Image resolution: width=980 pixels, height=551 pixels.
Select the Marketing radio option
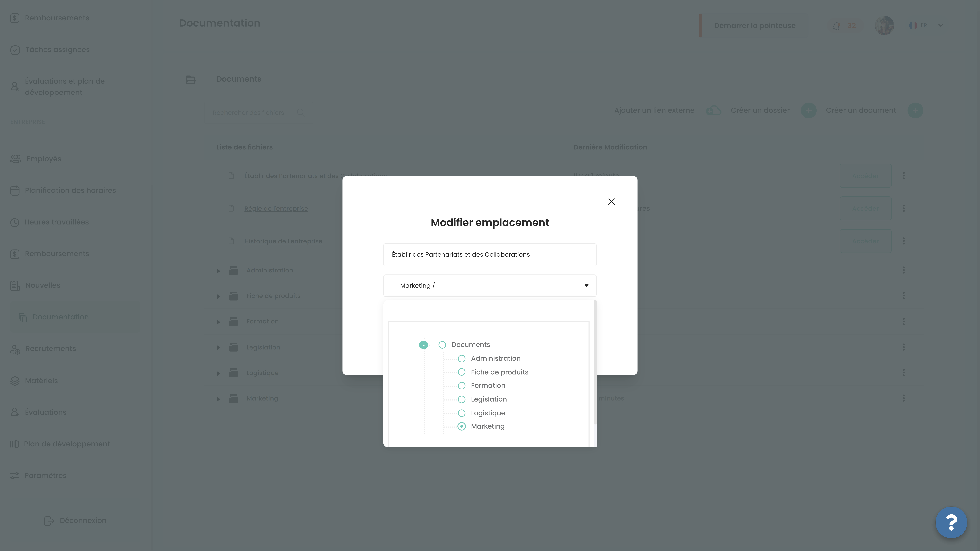point(461,426)
